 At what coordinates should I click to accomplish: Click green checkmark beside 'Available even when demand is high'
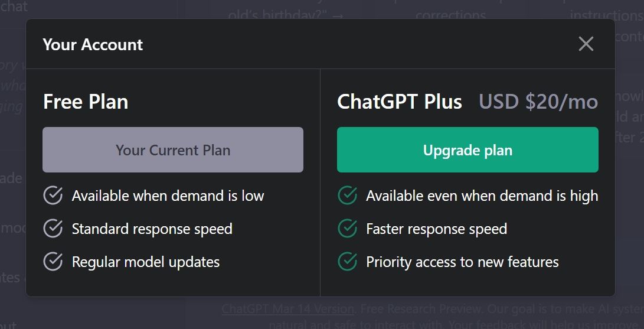click(347, 196)
